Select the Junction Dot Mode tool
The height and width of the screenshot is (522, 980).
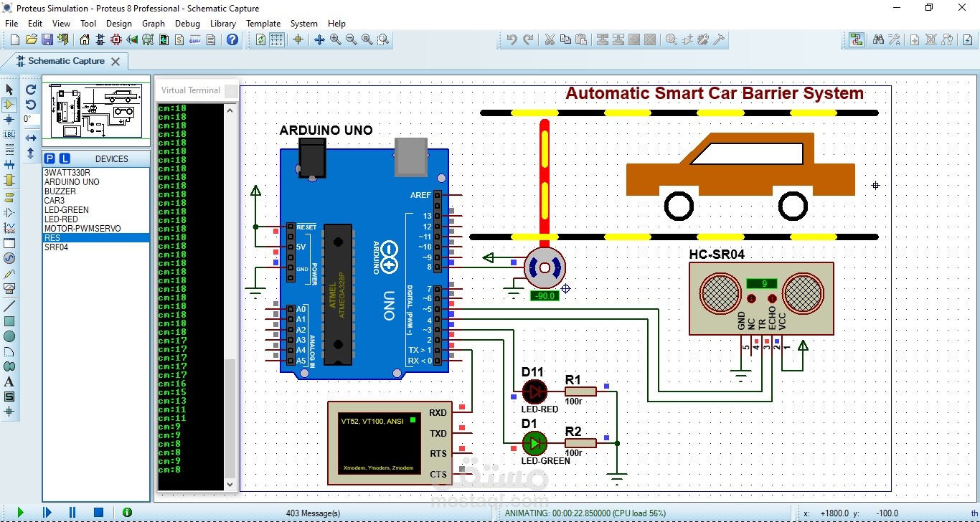point(9,120)
